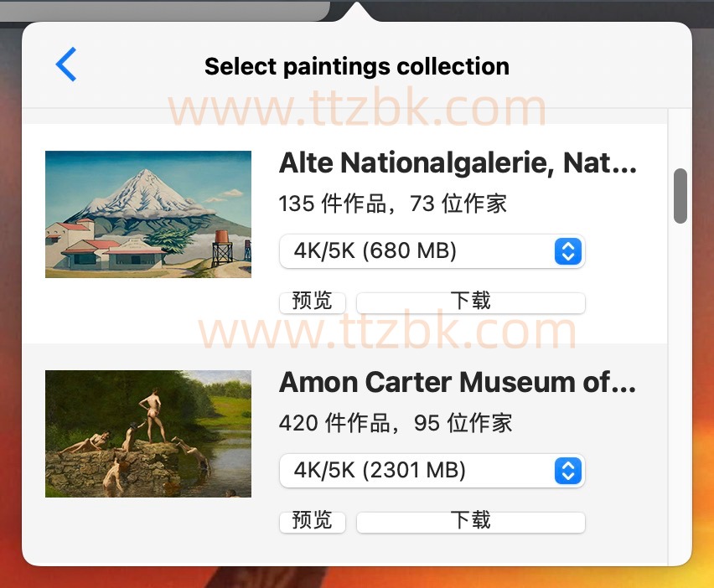Click the artwork count text for Alte Nationalgalerie
Image resolution: width=714 pixels, height=588 pixels.
[x=392, y=204]
